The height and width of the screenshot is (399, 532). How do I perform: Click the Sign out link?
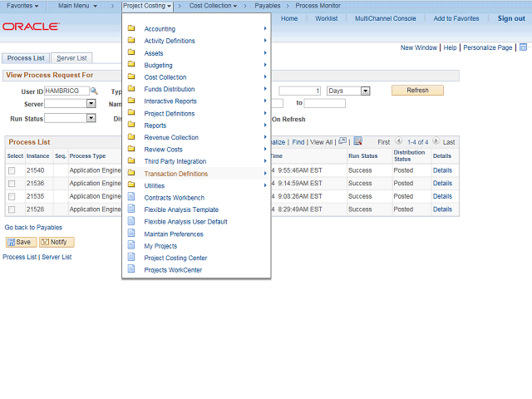point(511,18)
